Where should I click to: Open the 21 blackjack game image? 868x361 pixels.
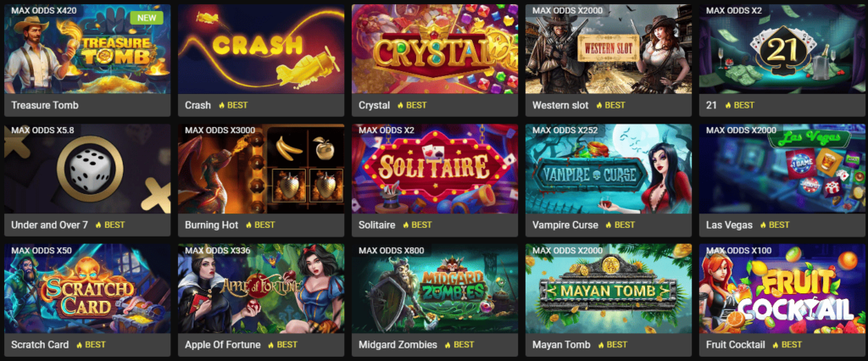782,48
